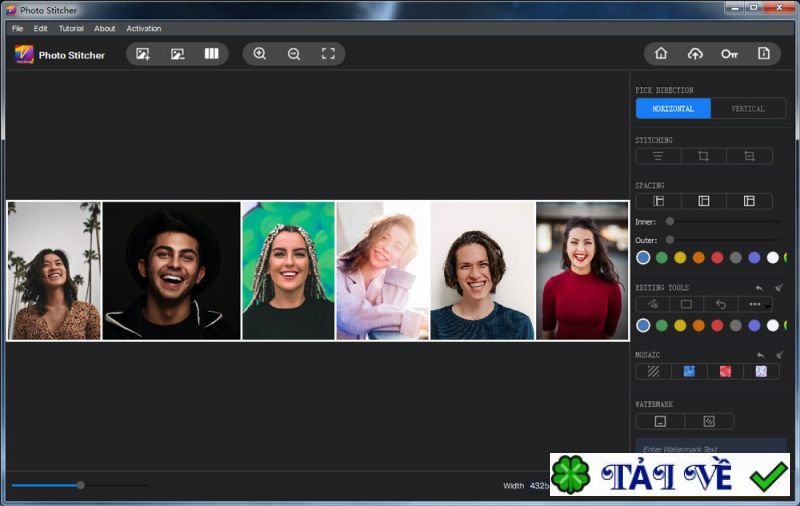This screenshot has height=506, width=800.
Task: Click the Inner spacing slider handle
Action: [670, 221]
